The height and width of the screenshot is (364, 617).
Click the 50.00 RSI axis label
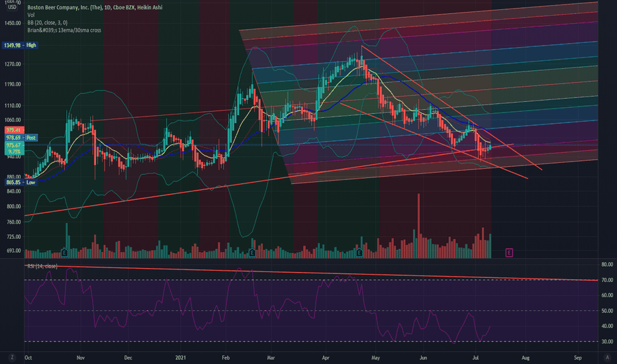pyautogui.click(x=607, y=311)
